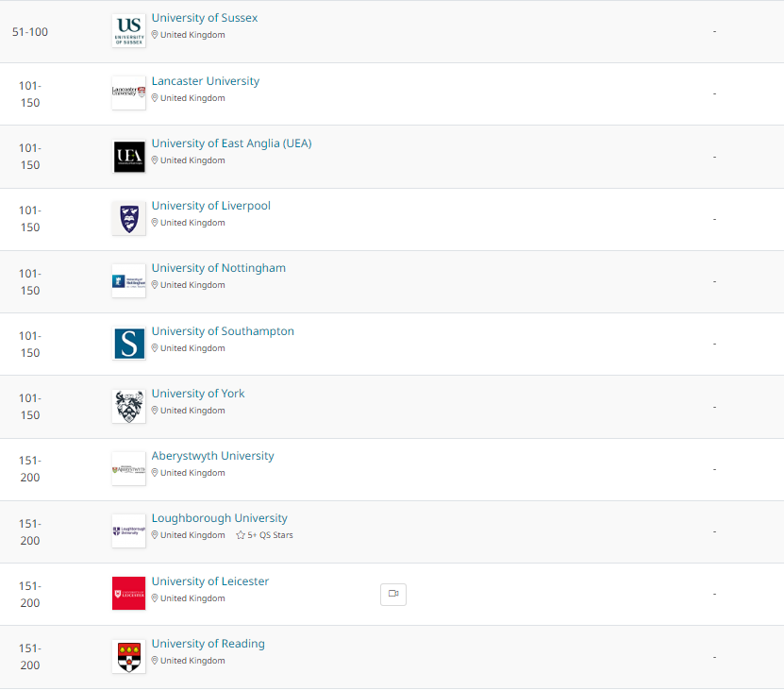
Task: Click the red University of Leicester logo
Action: [128, 593]
